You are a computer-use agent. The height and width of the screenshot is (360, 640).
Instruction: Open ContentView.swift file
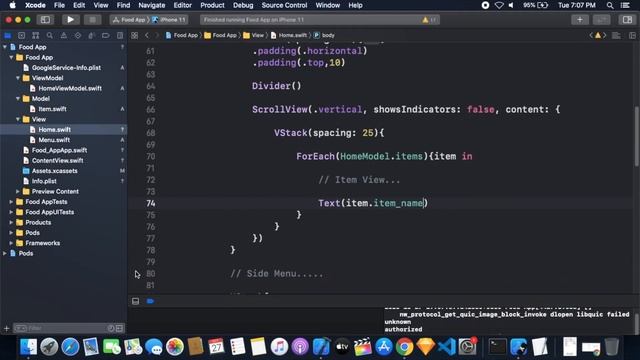[x=58, y=160]
